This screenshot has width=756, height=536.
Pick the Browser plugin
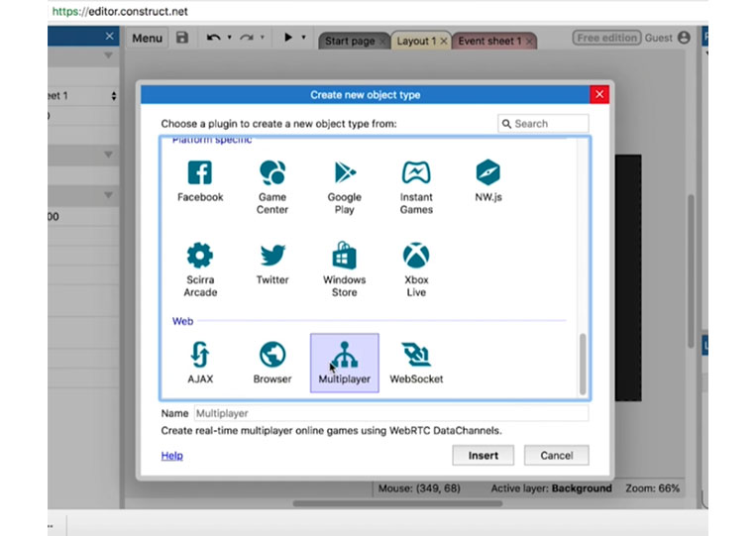tap(272, 363)
